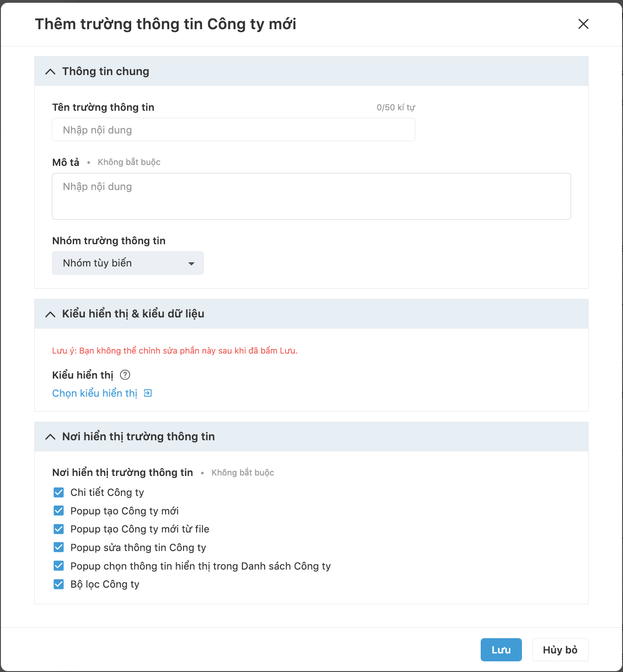Click the red Lưu ý warning text
Image resolution: width=623 pixels, height=672 pixels.
pos(175,351)
